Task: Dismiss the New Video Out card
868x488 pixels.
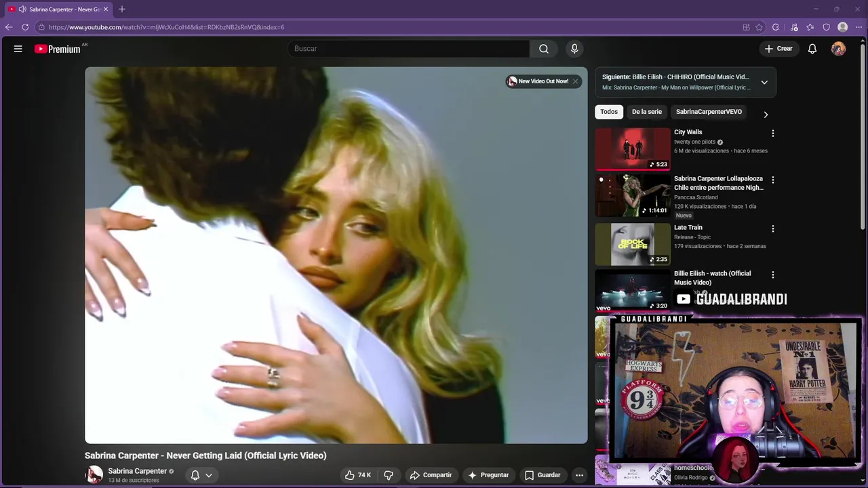Action: click(575, 81)
